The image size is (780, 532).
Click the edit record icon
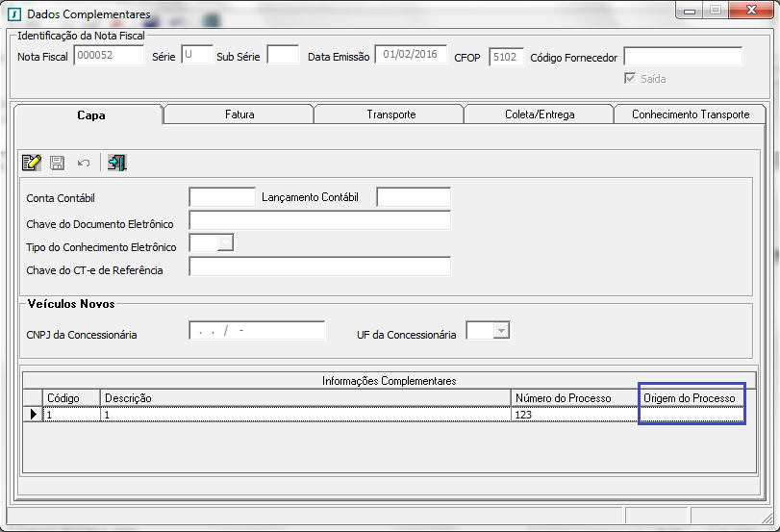(x=32, y=163)
